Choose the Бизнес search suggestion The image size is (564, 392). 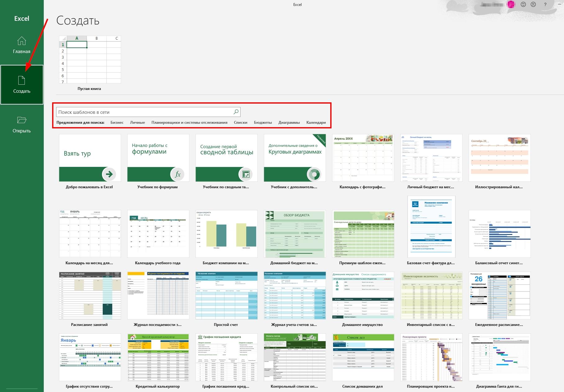pos(117,122)
